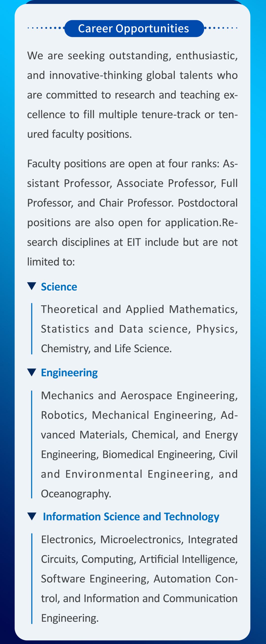
Task: Click the dotted line left of Career Opportunities
Action: 45,28
